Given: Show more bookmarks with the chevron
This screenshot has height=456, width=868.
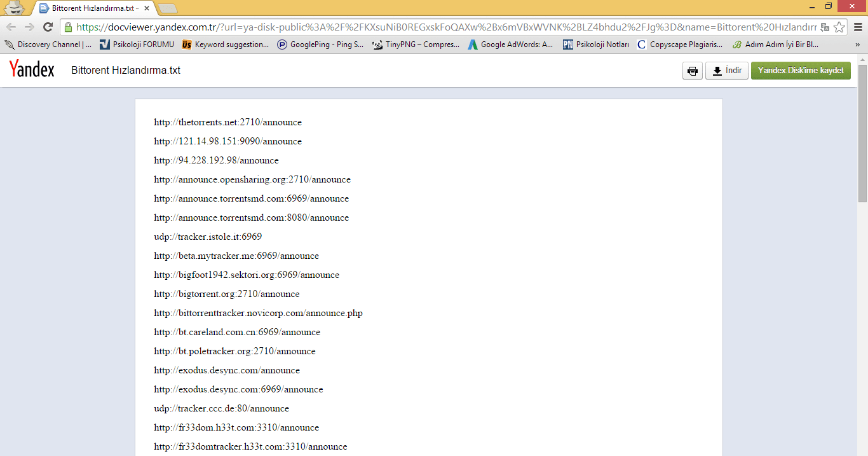Looking at the screenshot, I should pos(858,45).
